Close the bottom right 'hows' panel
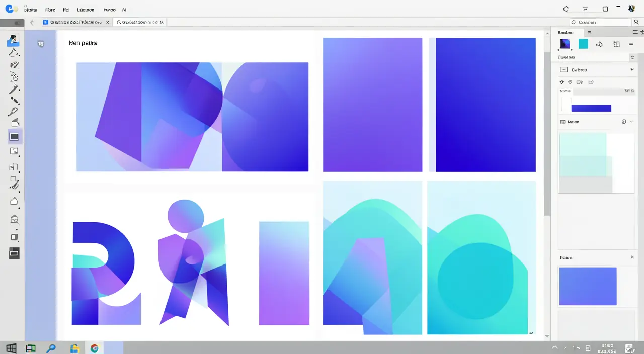 [x=632, y=257]
